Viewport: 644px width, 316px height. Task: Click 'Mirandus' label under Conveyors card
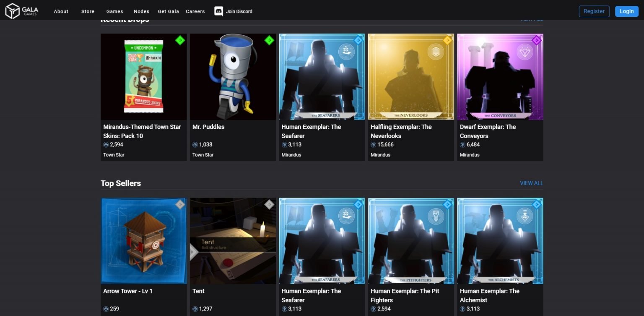point(470,155)
